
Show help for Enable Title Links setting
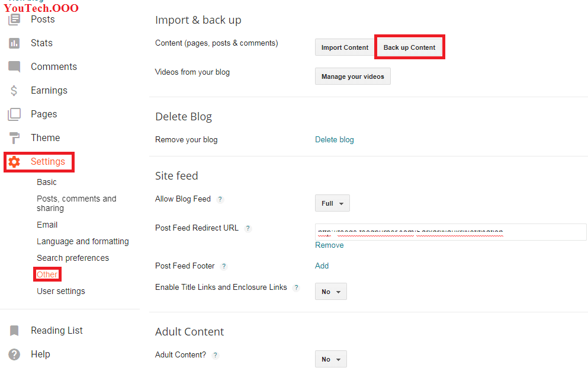tap(296, 287)
